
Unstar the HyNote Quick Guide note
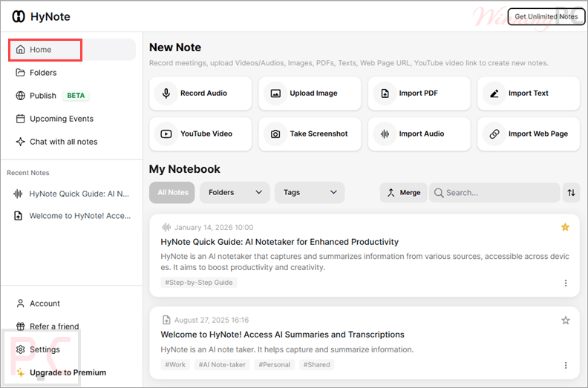click(565, 227)
